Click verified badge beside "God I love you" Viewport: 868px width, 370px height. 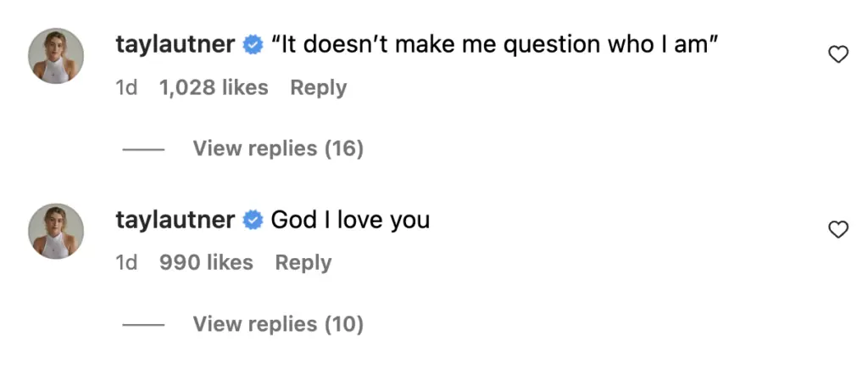[253, 221]
